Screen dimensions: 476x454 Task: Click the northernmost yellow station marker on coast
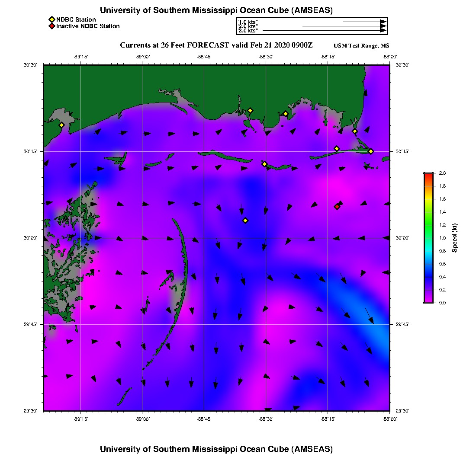[250, 110]
